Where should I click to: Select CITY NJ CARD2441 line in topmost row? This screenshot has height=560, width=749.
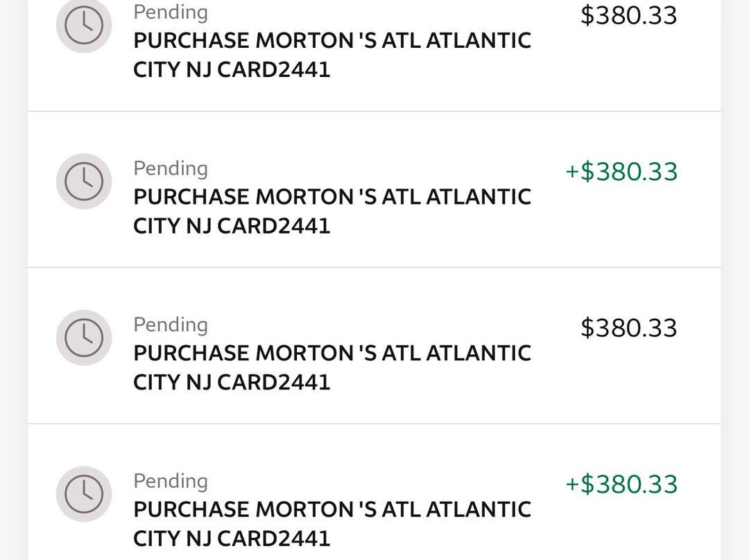pyautogui.click(x=232, y=70)
